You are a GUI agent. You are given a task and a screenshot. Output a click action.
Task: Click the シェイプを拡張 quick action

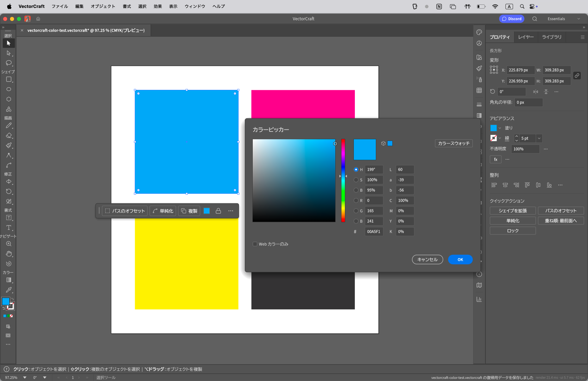(x=513, y=211)
